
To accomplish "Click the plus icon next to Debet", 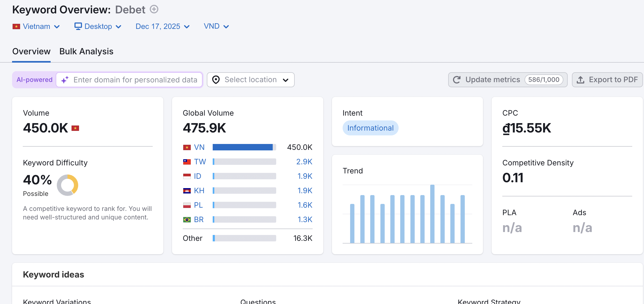I will pos(154,9).
